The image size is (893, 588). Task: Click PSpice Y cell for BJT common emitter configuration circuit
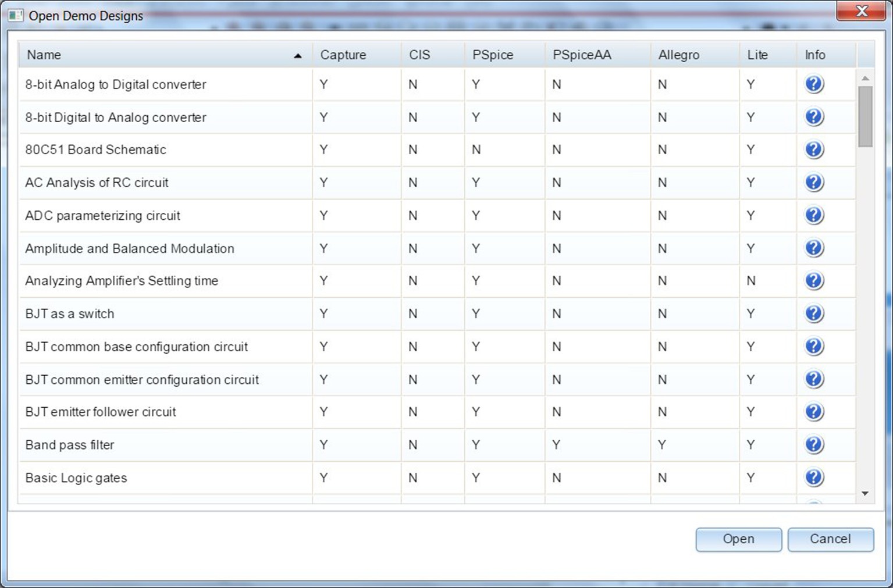click(504, 379)
